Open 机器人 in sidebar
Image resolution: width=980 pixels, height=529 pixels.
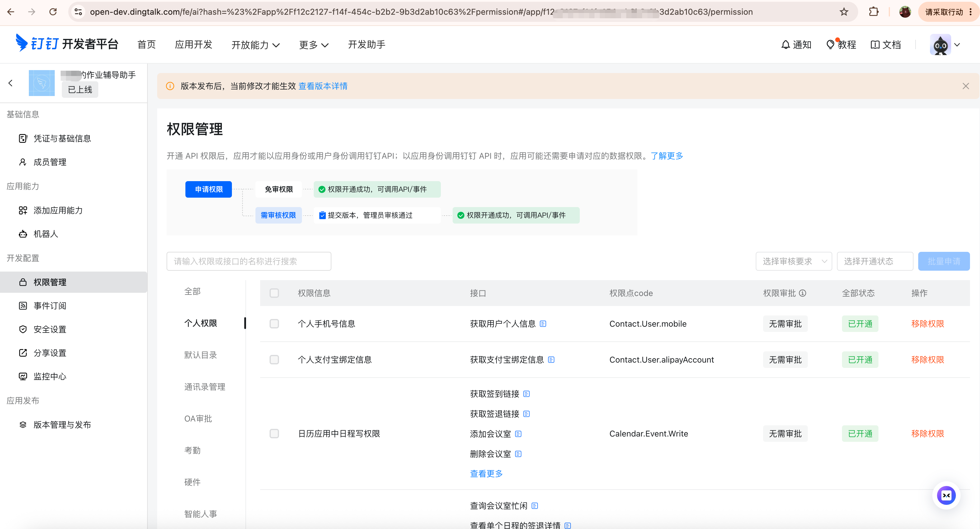click(73, 234)
